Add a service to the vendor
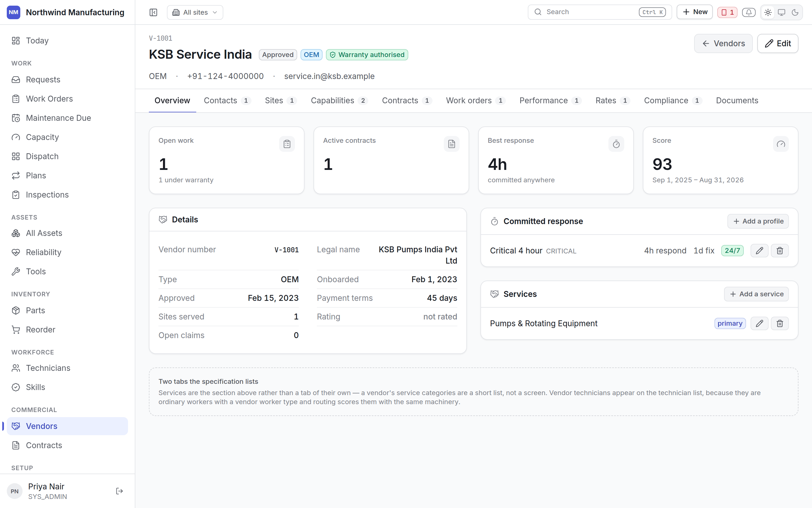 pos(756,294)
